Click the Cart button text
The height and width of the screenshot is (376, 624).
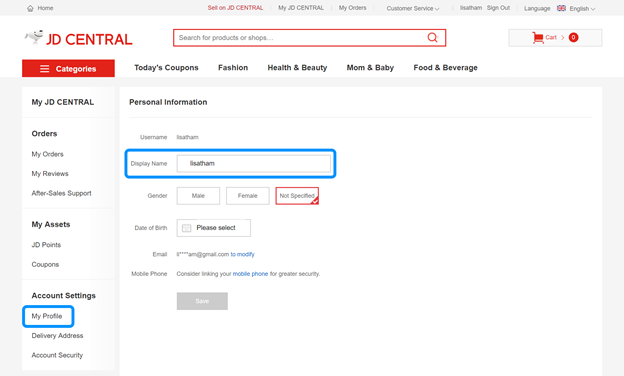[x=551, y=37]
